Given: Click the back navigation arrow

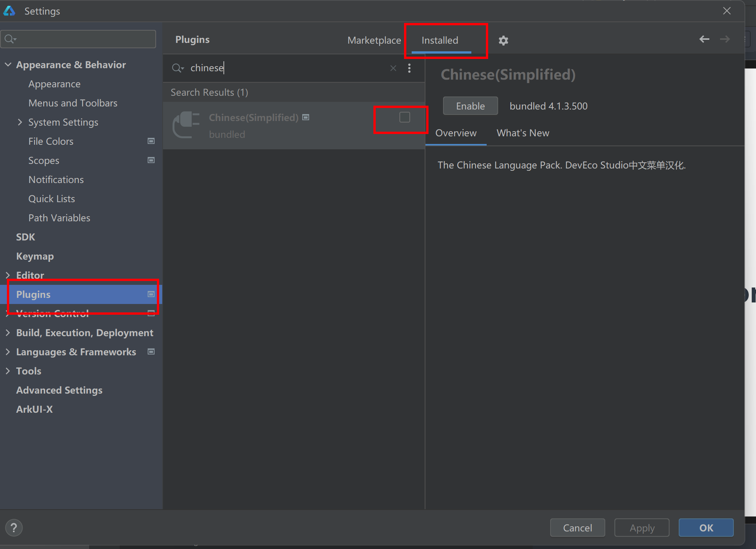Looking at the screenshot, I should click(x=704, y=39).
